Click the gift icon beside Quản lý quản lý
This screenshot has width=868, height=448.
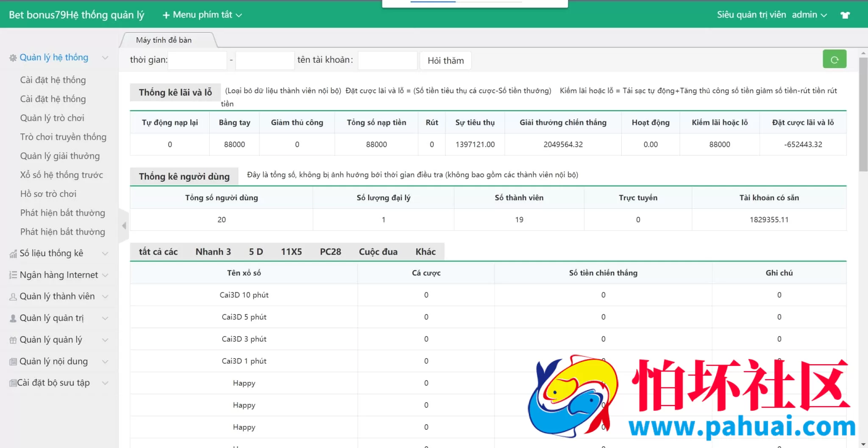click(x=13, y=340)
